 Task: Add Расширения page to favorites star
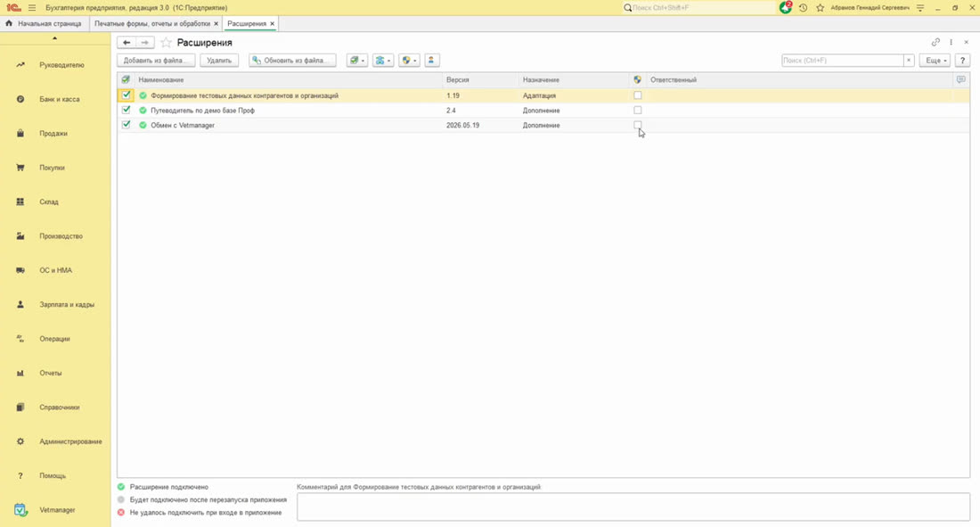coord(166,43)
